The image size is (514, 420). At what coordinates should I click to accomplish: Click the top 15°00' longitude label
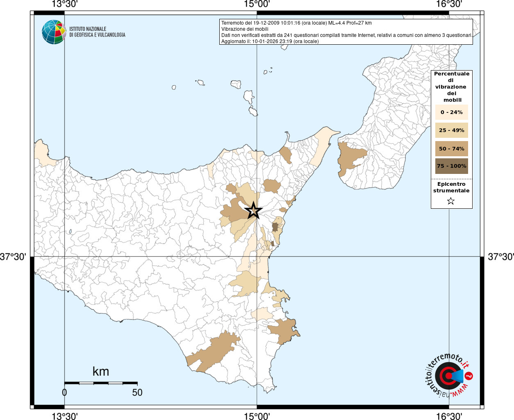[257, 4]
